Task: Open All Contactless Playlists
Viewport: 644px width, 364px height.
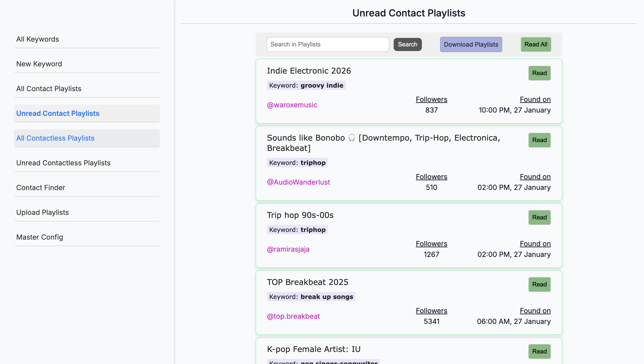Action: tap(87, 138)
